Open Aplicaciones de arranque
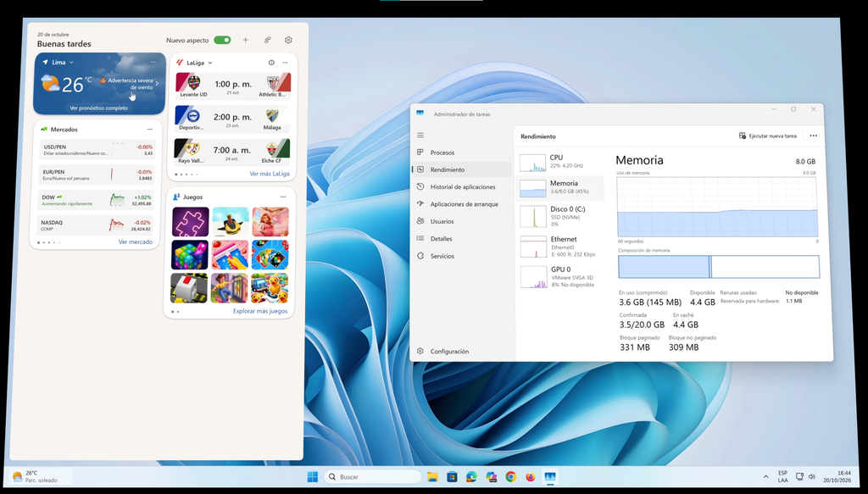This screenshot has width=868, height=494. point(462,203)
